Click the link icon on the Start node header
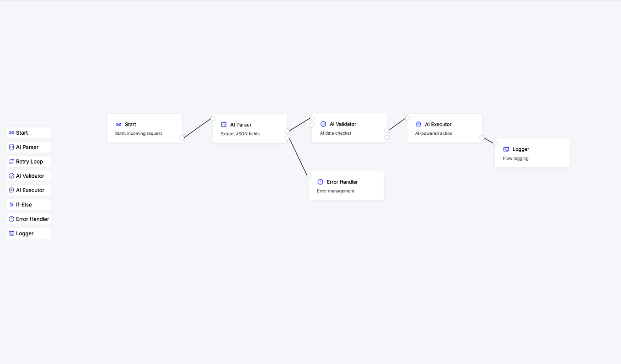The image size is (621, 364). 119,124
